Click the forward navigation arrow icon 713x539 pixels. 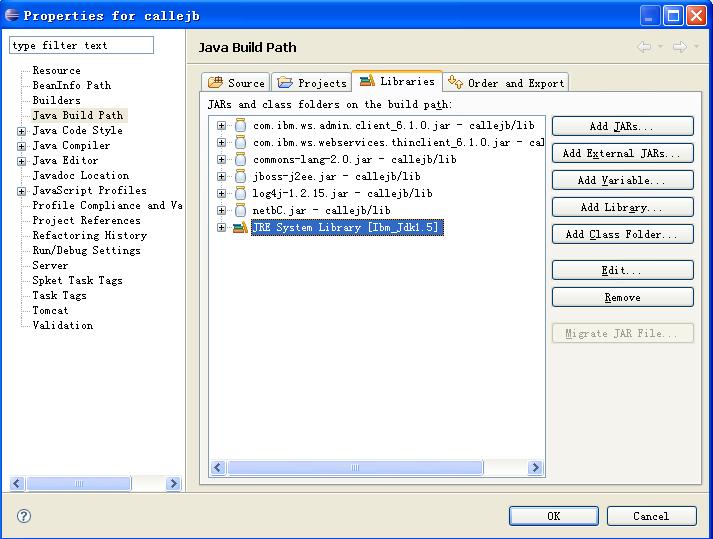point(680,46)
